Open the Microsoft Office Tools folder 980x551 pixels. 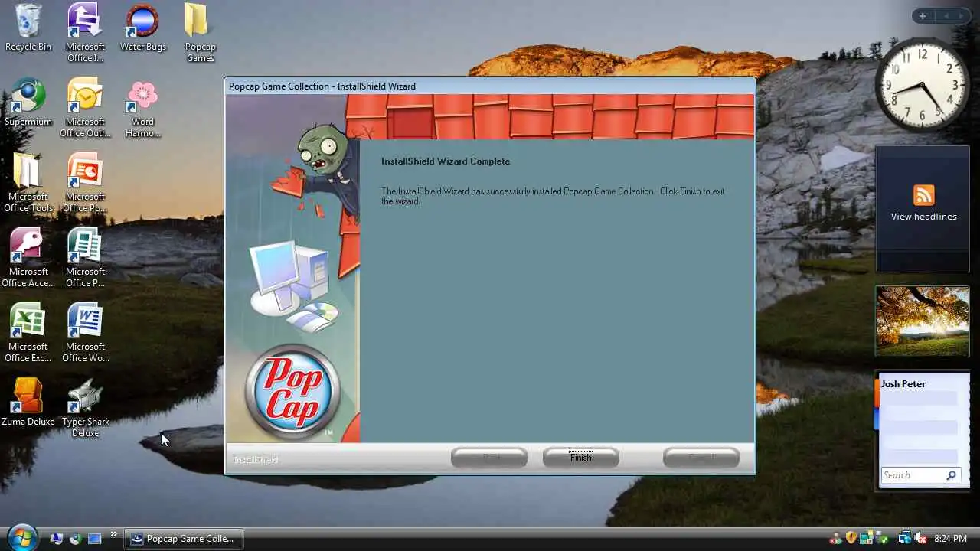coord(28,182)
